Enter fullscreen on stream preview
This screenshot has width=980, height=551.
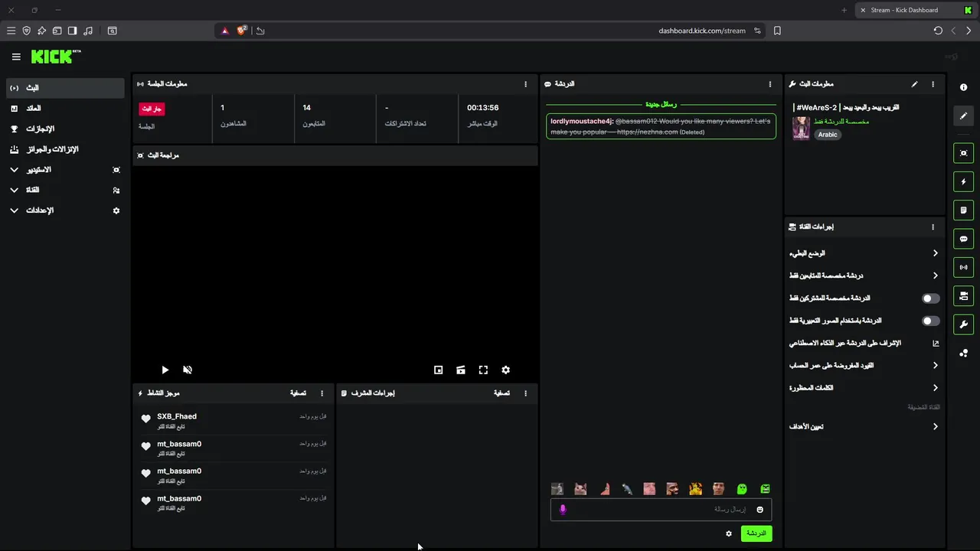pos(483,370)
